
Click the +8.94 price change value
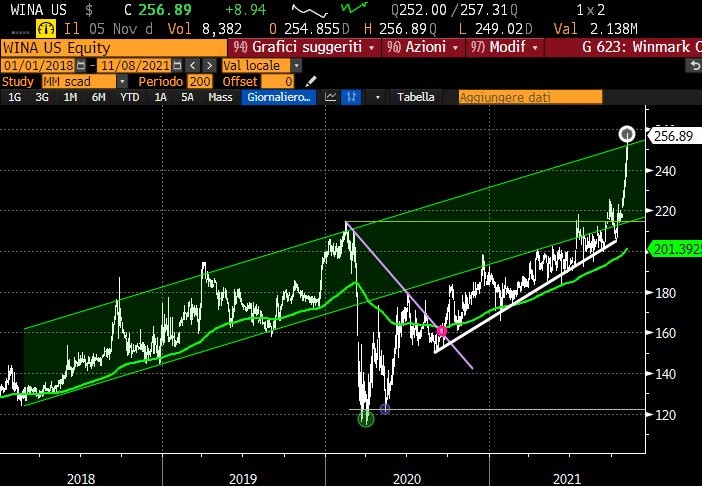247,9
